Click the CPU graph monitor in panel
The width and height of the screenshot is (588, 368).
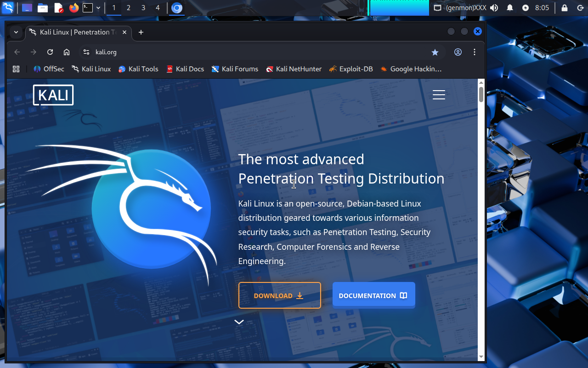coord(399,8)
